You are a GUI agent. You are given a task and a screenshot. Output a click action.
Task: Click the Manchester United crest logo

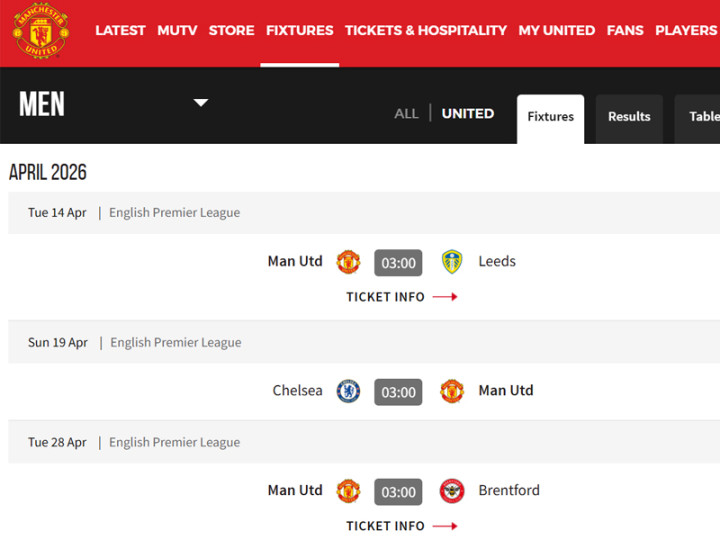(41, 32)
